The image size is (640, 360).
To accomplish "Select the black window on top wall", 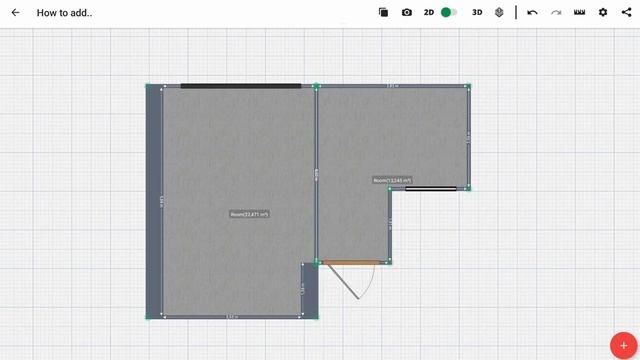I will 241,86.
